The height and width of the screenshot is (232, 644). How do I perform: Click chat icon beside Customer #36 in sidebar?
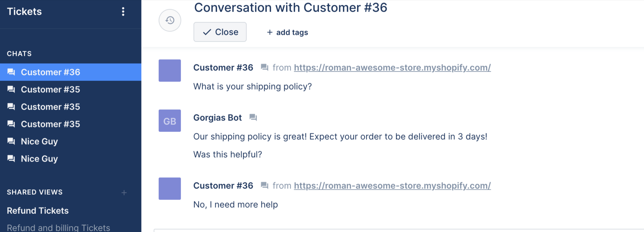(x=11, y=72)
